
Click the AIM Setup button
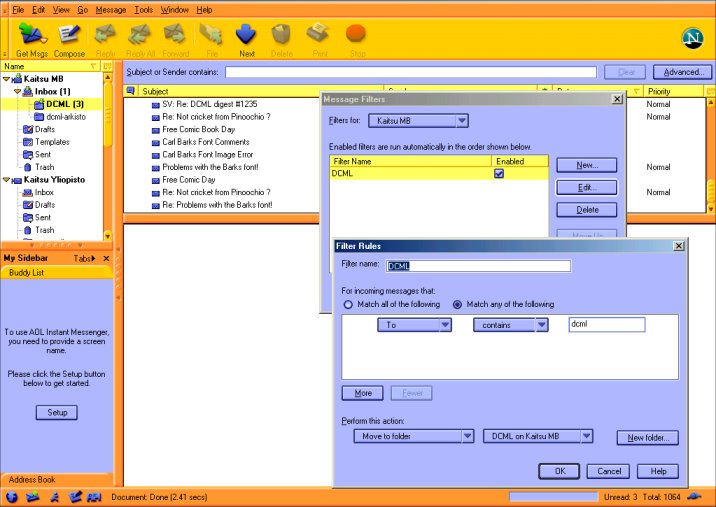point(57,412)
